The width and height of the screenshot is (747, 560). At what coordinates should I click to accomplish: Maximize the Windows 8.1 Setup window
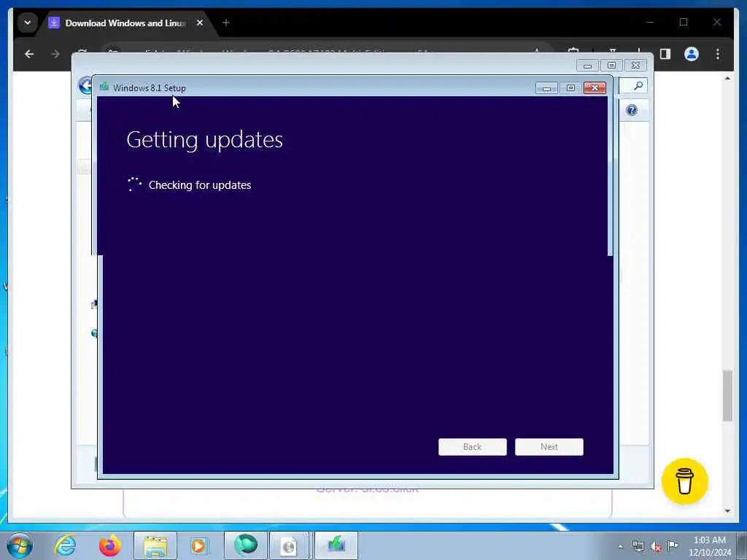coord(570,88)
